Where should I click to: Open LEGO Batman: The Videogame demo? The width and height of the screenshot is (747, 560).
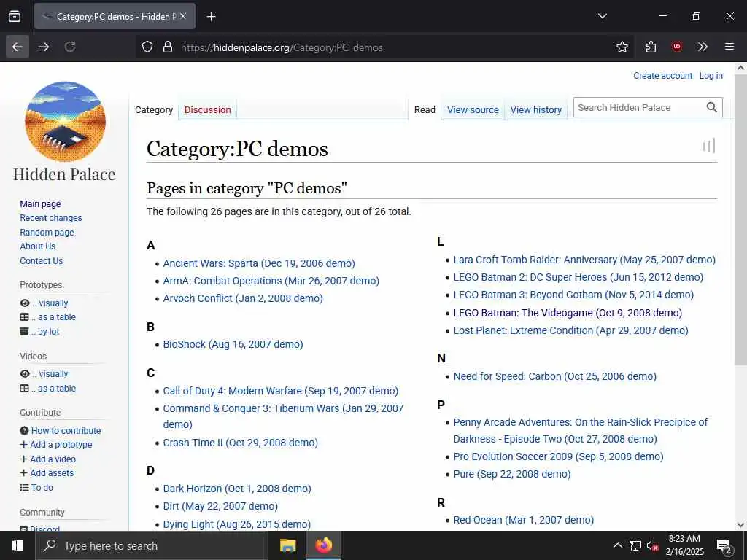pos(568,313)
